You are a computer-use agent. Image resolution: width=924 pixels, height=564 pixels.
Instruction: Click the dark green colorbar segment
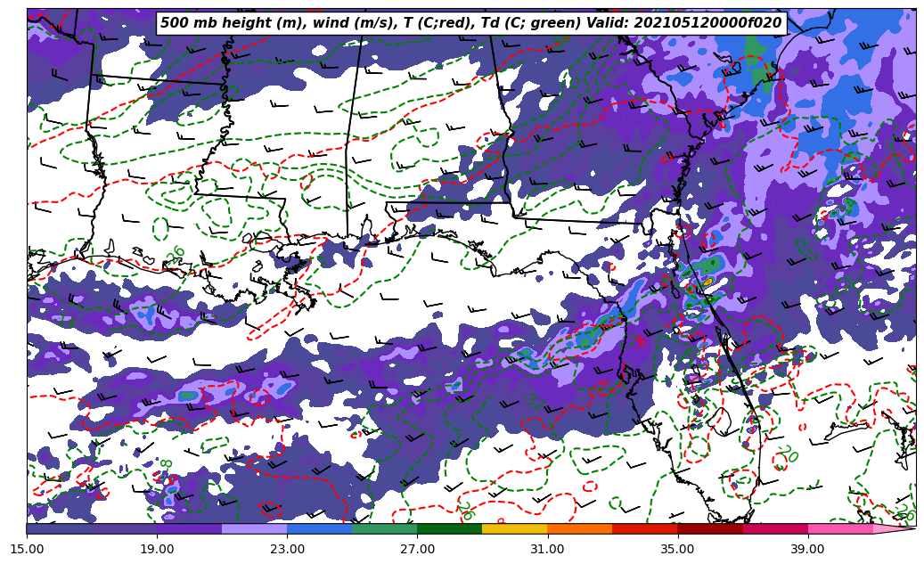(450, 528)
